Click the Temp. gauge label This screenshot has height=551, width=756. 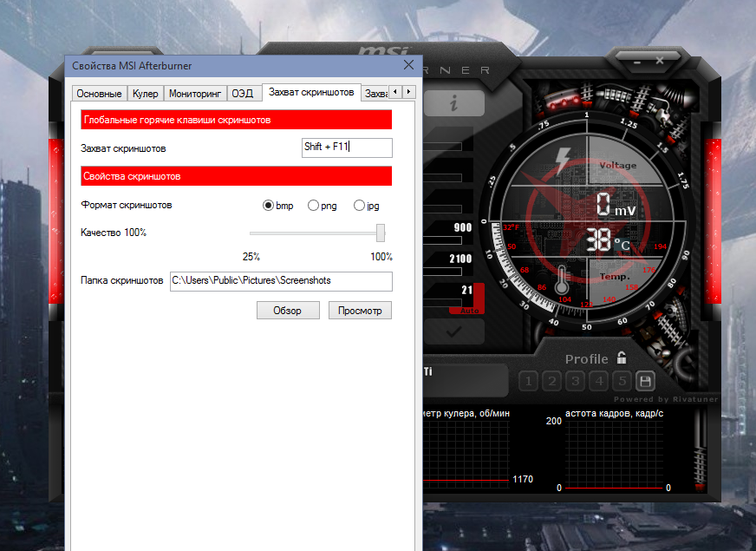615,277
